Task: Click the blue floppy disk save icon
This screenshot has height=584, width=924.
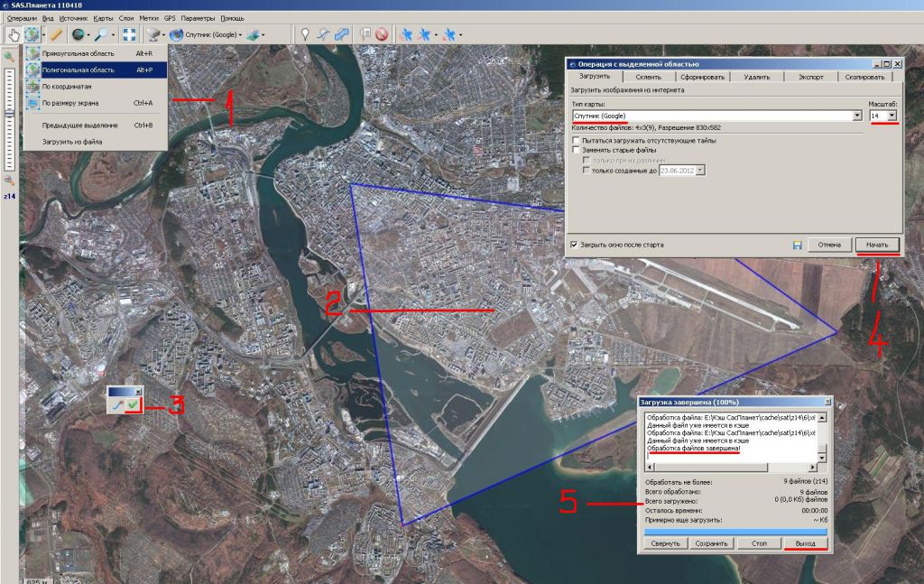Action: pos(797,245)
